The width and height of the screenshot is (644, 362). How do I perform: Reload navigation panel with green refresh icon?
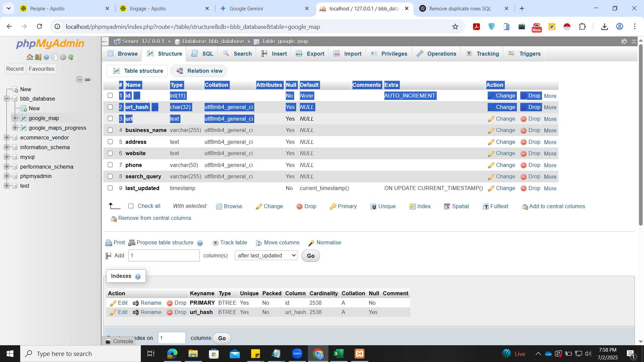click(x=71, y=57)
